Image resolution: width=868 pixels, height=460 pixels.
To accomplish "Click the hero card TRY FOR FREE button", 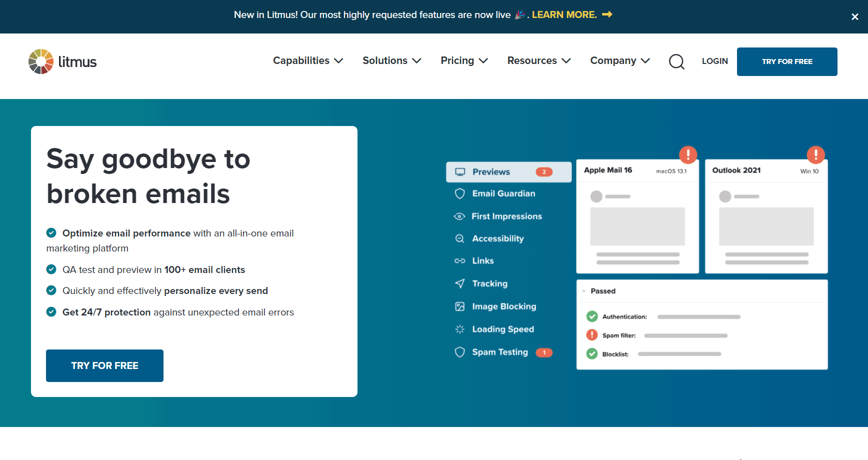I will [x=104, y=365].
